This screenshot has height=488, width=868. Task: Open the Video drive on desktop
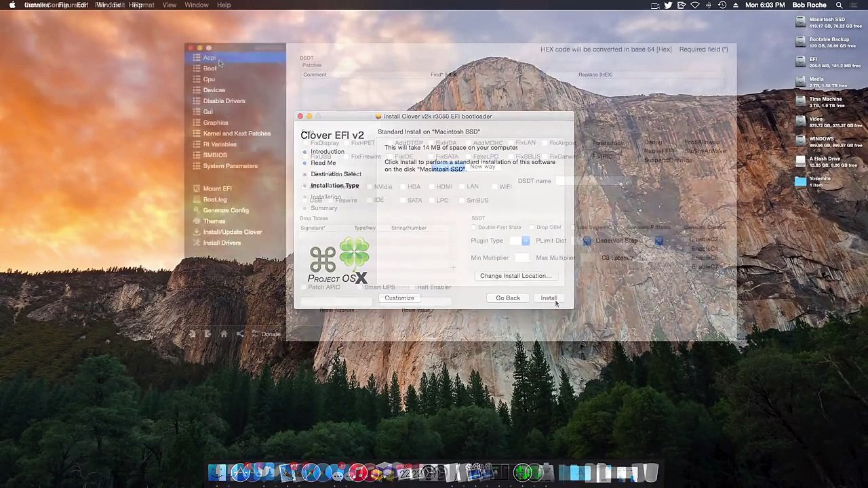(x=801, y=121)
